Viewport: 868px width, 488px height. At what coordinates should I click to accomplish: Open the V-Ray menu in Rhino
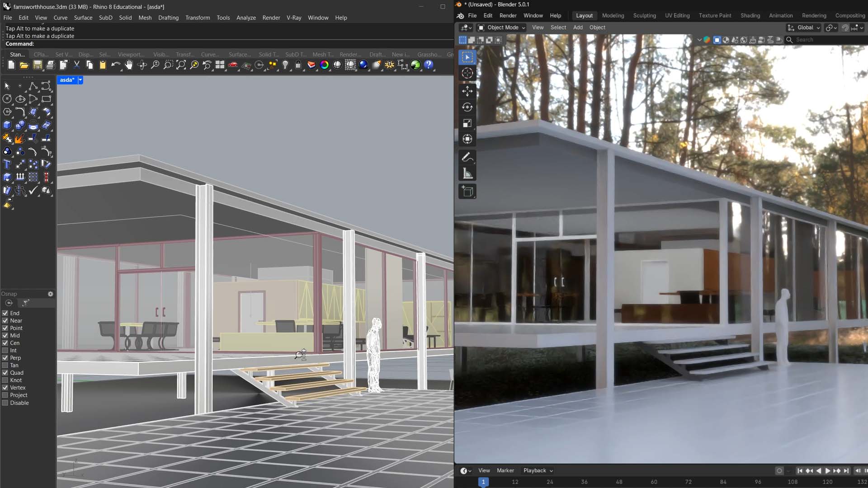pos(294,18)
